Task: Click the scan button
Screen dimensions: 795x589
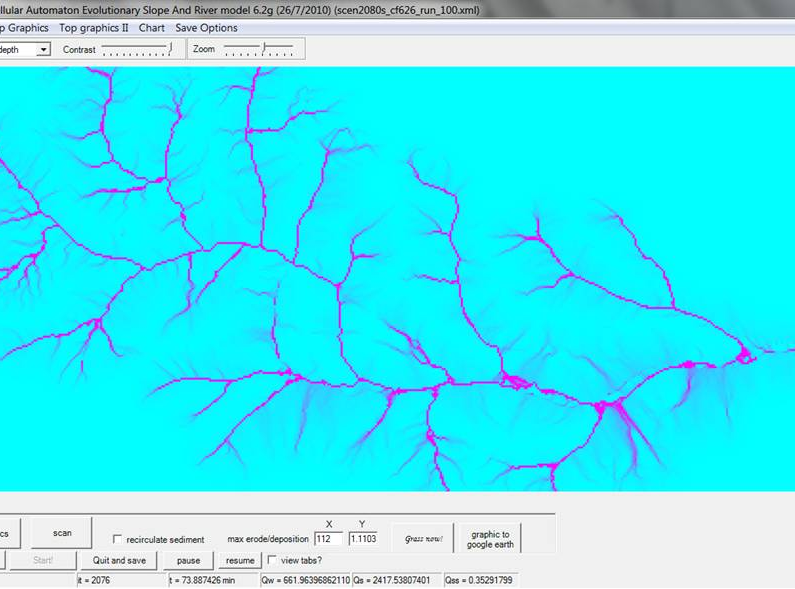Action: click(x=62, y=533)
